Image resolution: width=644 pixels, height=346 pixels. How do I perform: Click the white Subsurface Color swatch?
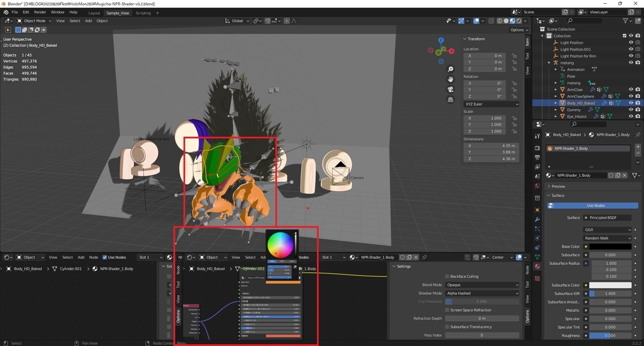pyautogui.click(x=611, y=285)
